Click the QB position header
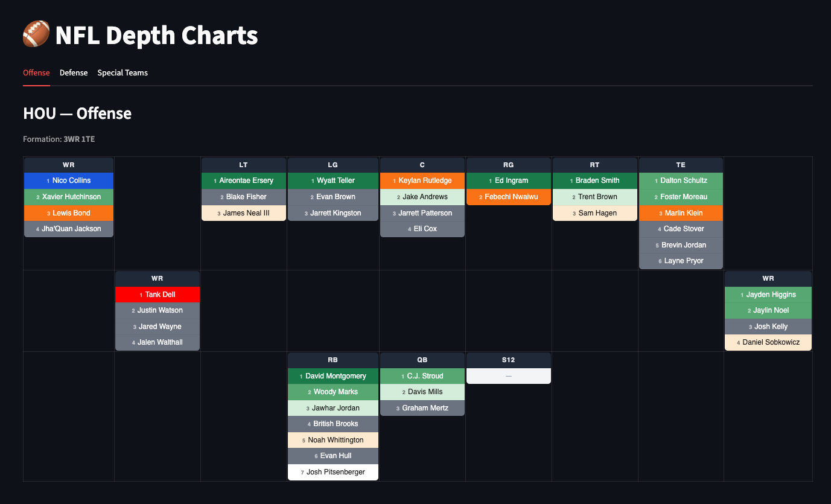The width and height of the screenshot is (831, 504). point(422,360)
